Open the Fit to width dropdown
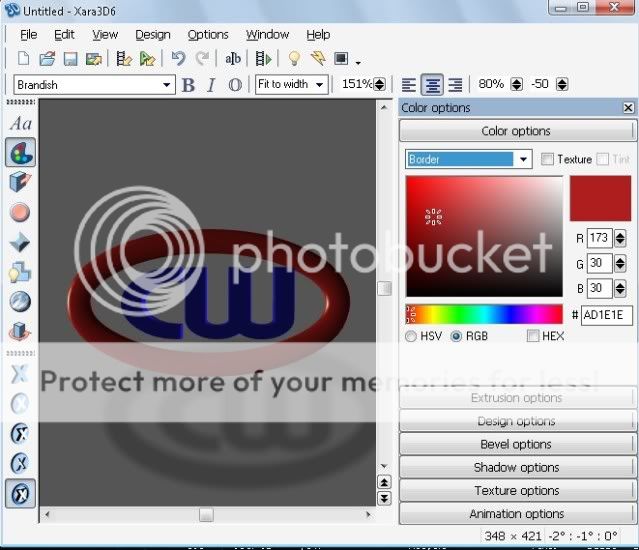 pyautogui.click(x=320, y=85)
